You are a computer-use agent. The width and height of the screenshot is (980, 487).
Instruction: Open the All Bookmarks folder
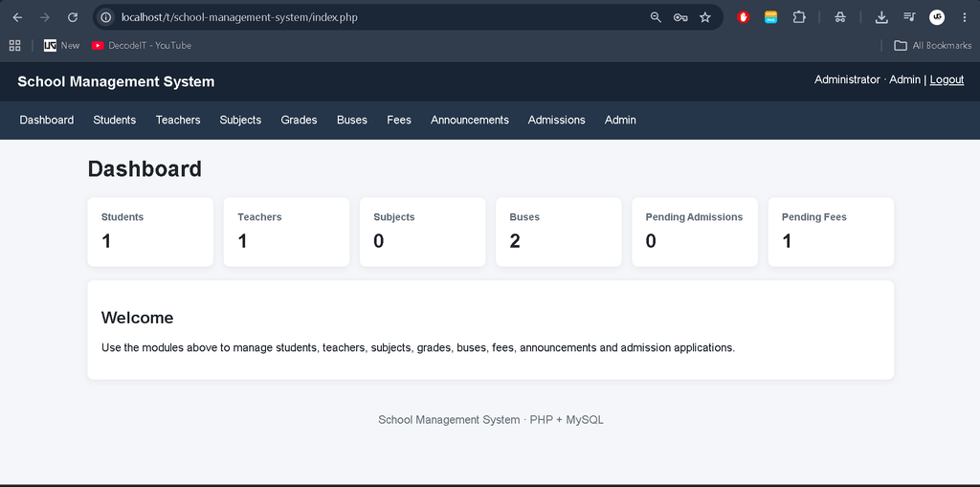tap(932, 45)
